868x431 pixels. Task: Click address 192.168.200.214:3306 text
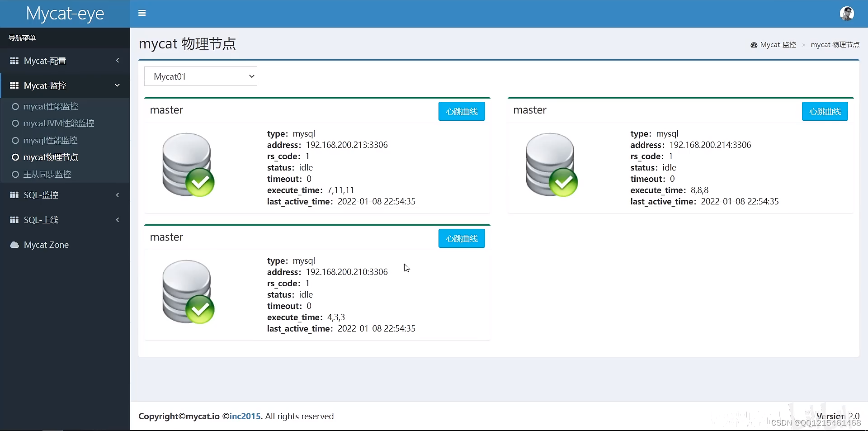click(710, 145)
